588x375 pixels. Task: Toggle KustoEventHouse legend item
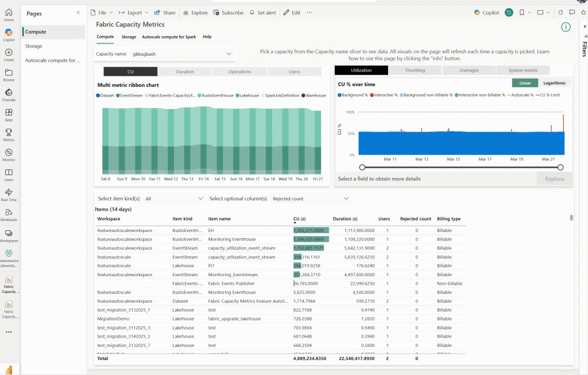[x=215, y=96]
